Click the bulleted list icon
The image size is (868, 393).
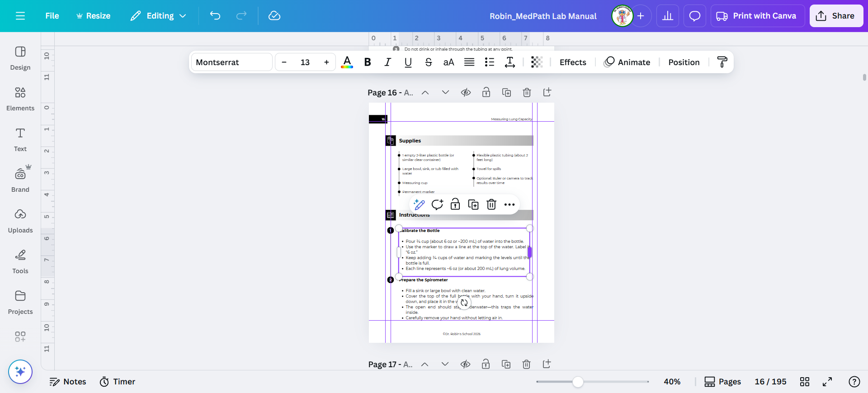coord(489,62)
